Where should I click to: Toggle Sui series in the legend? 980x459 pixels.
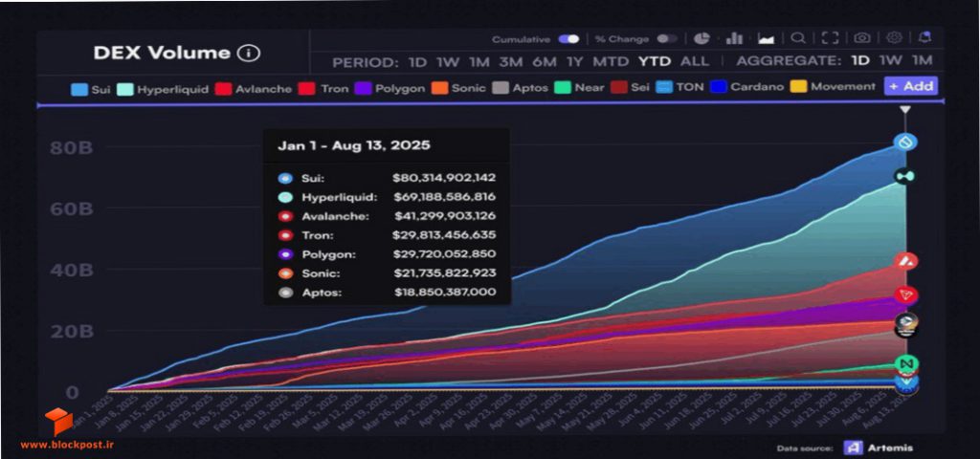(90, 89)
